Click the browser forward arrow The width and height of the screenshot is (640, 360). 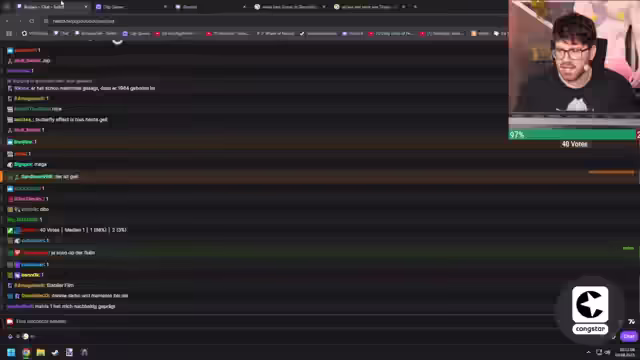tap(20, 21)
